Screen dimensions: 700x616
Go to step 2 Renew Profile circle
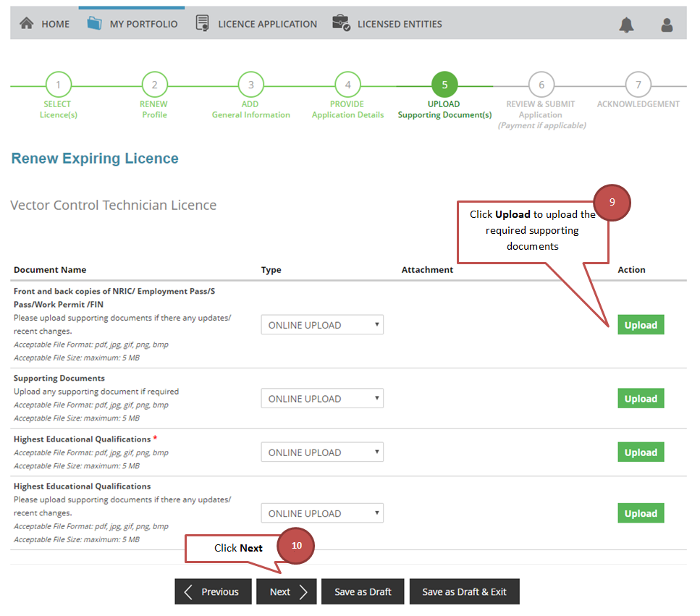(154, 85)
